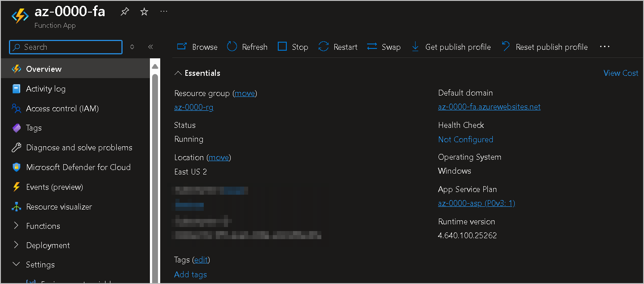Click the Access control people icon
The image size is (644, 284).
[x=17, y=109]
